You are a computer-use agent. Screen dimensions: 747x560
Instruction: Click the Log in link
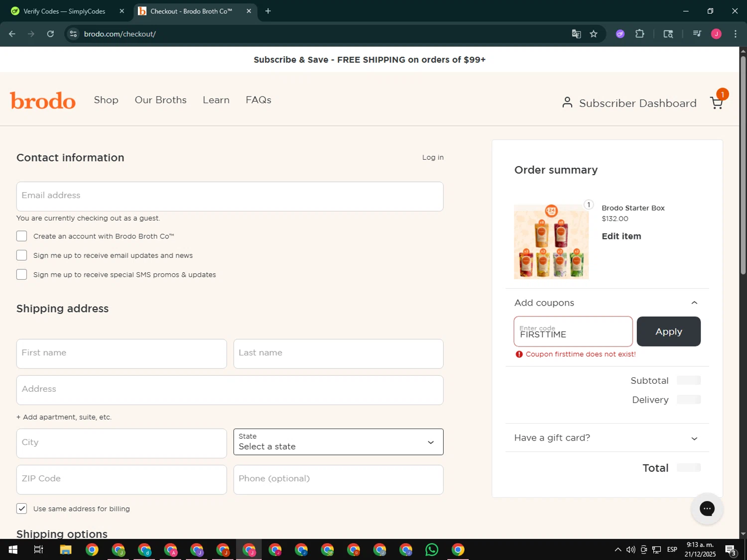(x=433, y=157)
